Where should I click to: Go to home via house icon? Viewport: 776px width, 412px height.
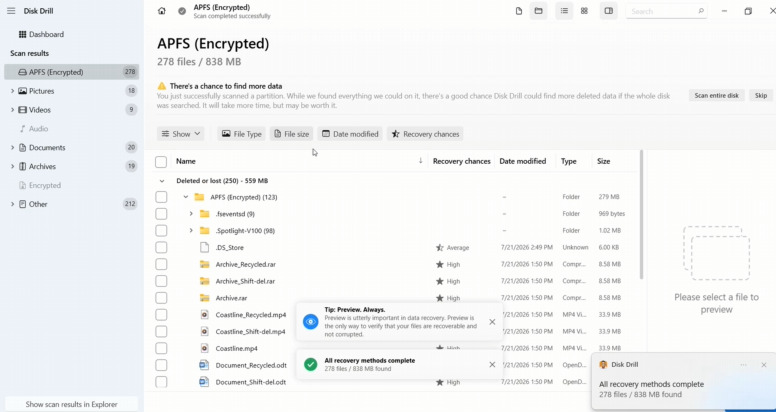162,11
